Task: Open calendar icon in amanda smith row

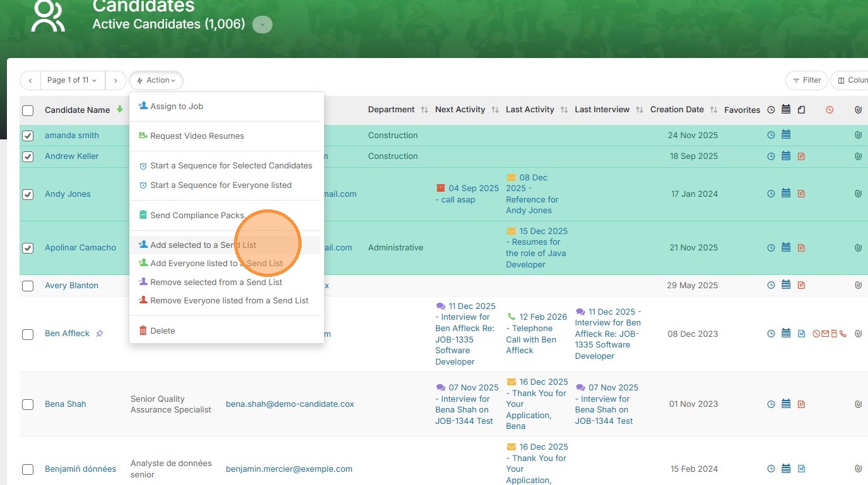Action: coord(786,135)
